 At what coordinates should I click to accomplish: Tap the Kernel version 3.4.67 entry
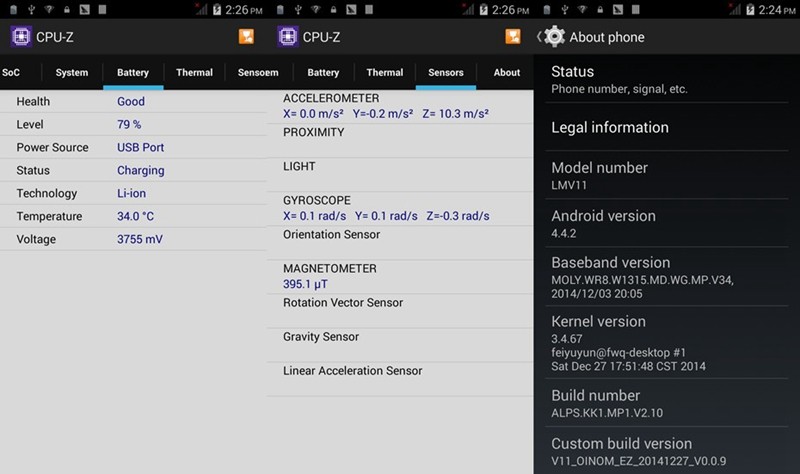click(x=666, y=343)
